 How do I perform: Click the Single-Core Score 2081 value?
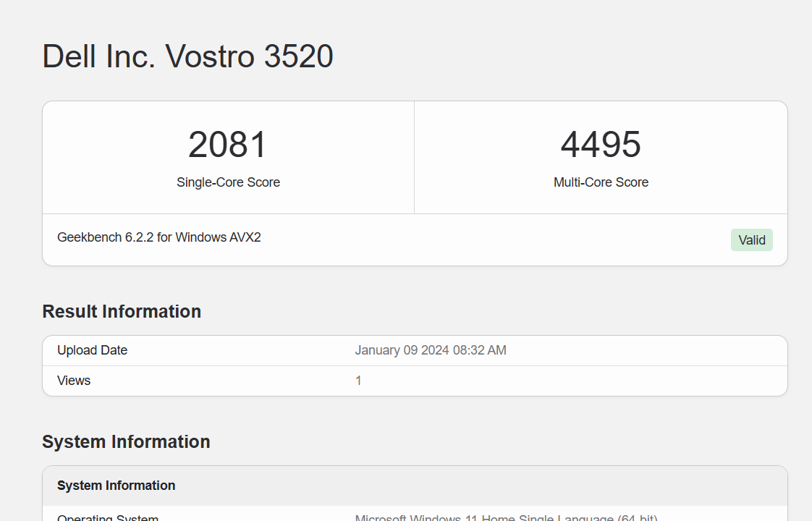tap(227, 145)
